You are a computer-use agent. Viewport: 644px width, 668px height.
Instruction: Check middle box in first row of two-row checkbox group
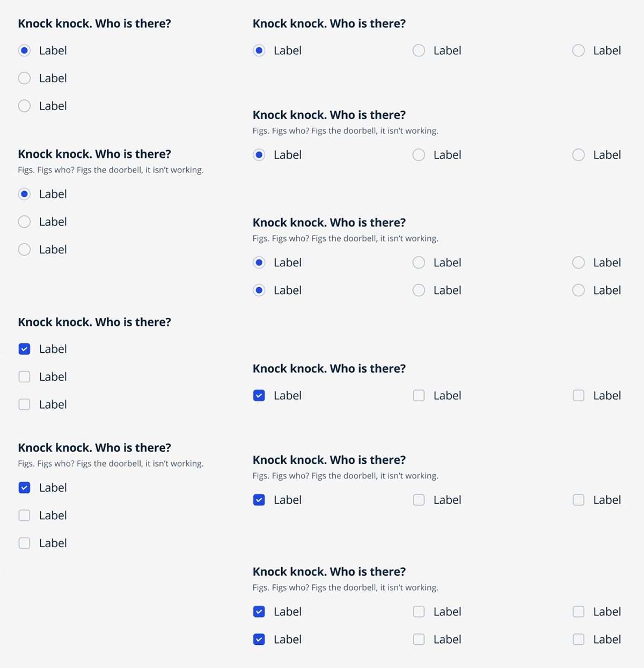[419, 612]
